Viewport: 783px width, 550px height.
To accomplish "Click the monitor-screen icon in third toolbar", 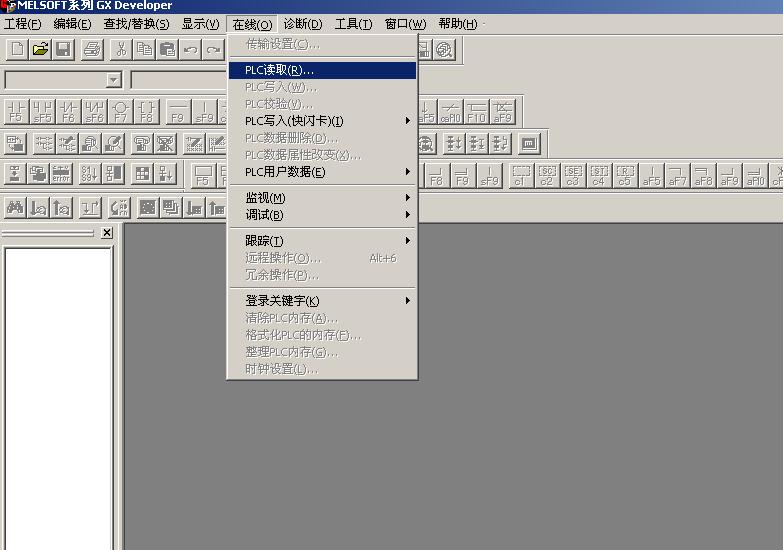I will pyautogui.click(x=529, y=144).
